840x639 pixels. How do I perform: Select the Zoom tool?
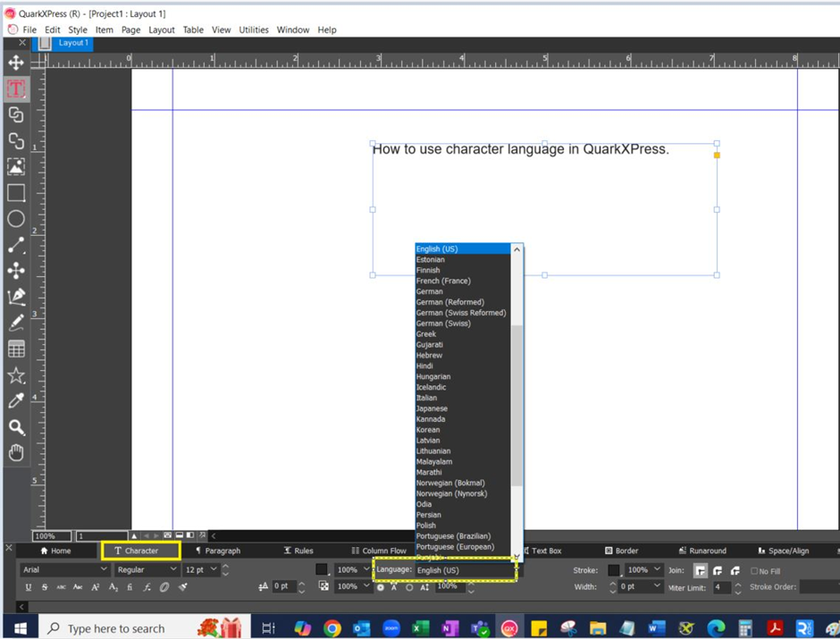[x=16, y=426]
